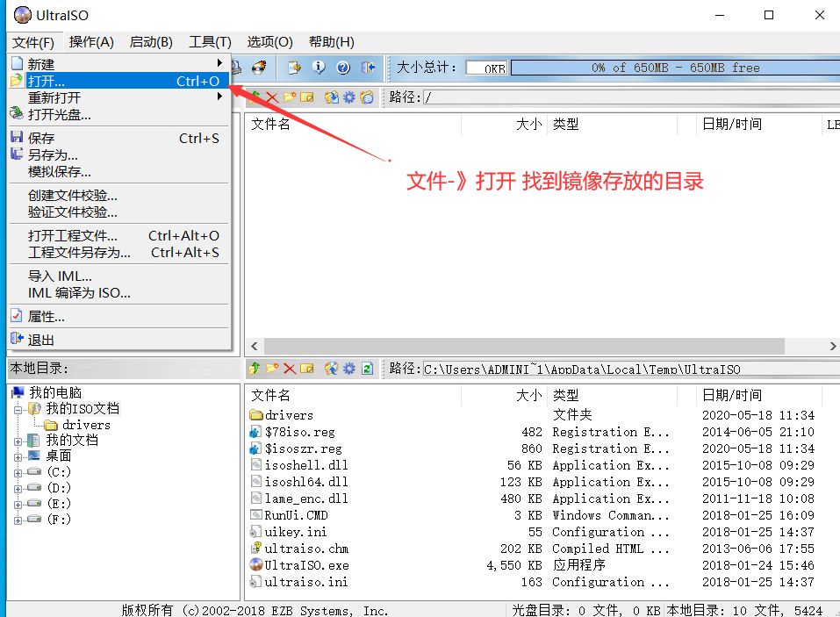
Task: Click new folder icon in image pane toolbar
Action: 290,97
